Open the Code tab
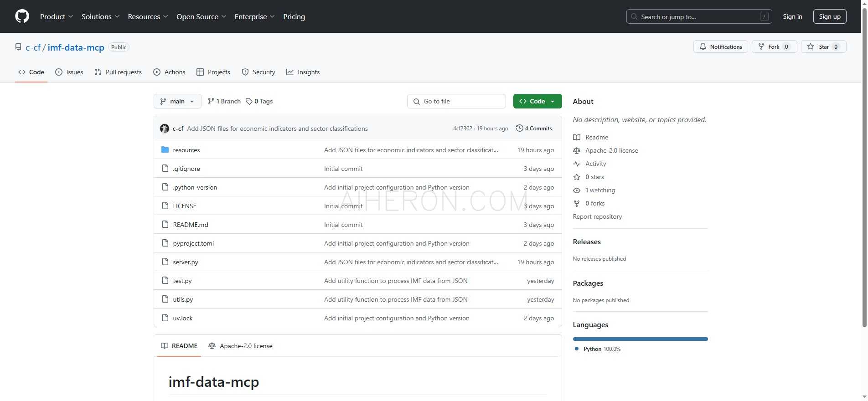This screenshot has height=401, width=868. click(x=31, y=72)
